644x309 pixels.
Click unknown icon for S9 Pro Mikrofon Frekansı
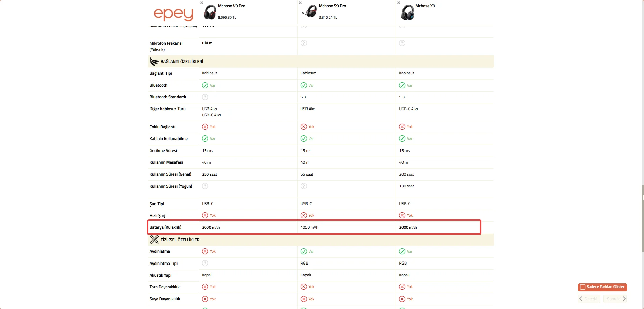[x=304, y=43]
